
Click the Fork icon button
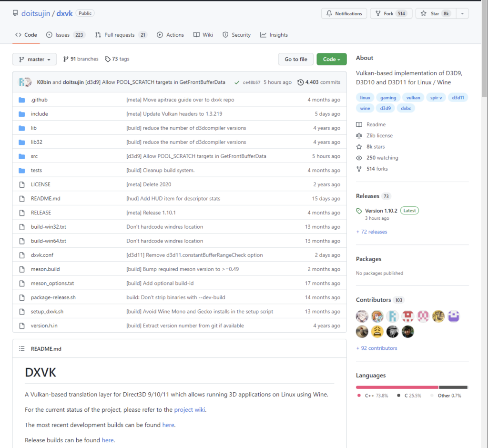[378, 13]
